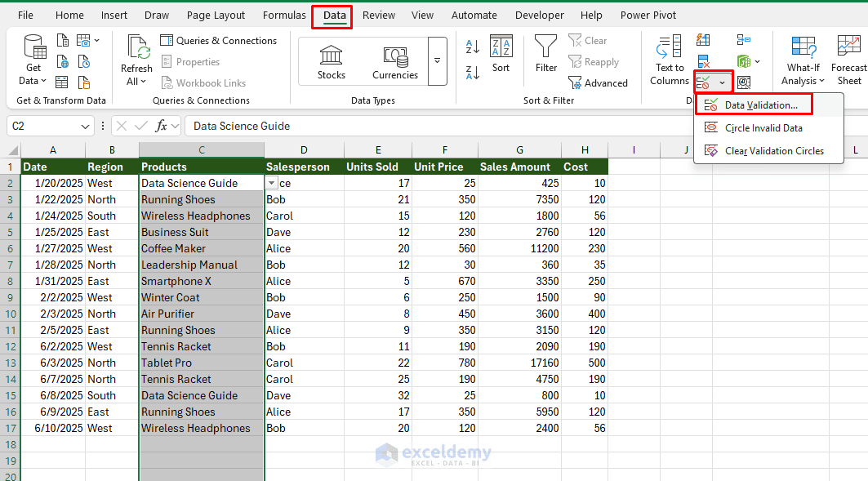868x481 pixels.
Task: Click the From Text/CSV icon
Action: [63, 40]
